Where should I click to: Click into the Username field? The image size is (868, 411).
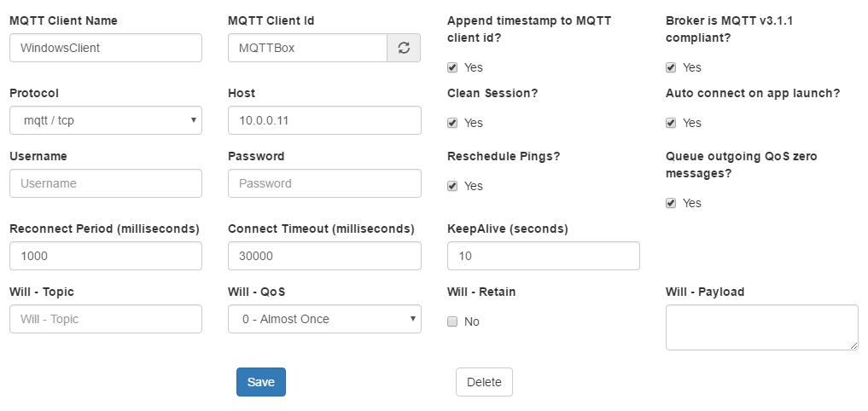click(x=106, y=183)
